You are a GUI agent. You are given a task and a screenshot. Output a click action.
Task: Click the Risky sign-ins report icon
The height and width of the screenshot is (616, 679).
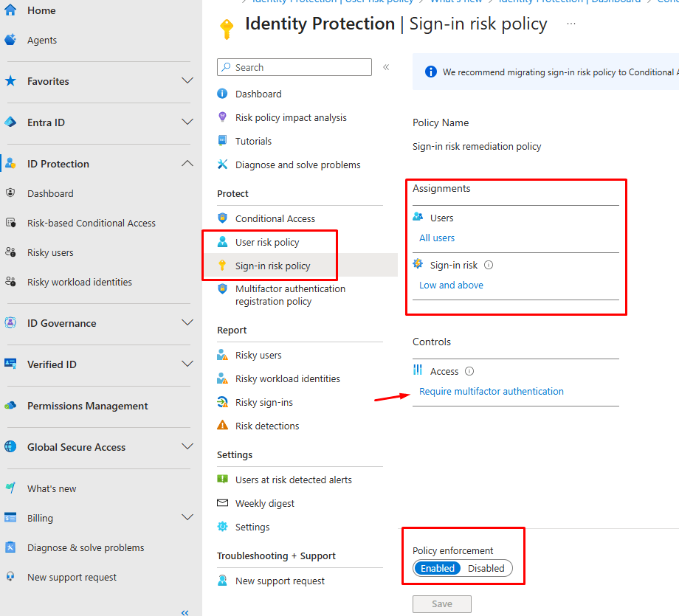coord(223,402)
